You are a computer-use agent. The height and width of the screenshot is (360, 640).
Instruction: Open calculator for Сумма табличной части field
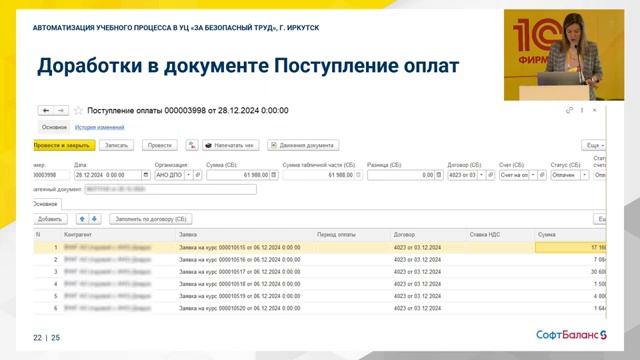pyautogui.click(x=358, y=175)
